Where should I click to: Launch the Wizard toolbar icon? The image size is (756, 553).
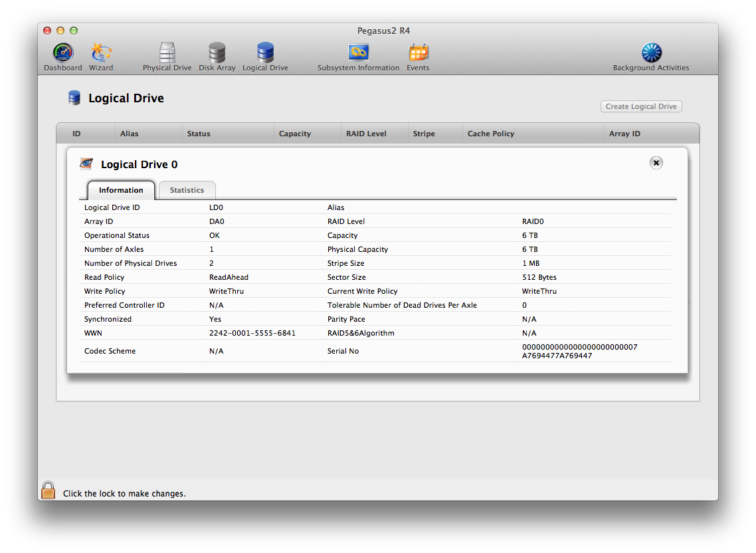[x=101, y=56]
